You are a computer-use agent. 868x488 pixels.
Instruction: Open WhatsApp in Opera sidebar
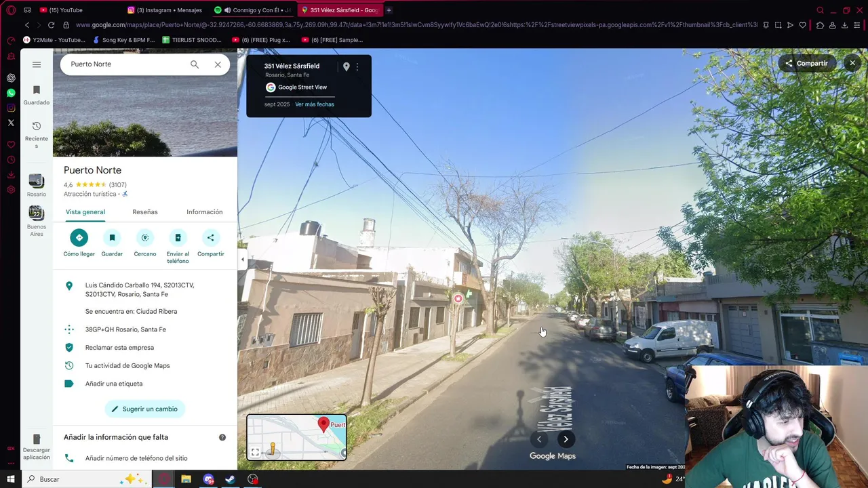point(11,93)
